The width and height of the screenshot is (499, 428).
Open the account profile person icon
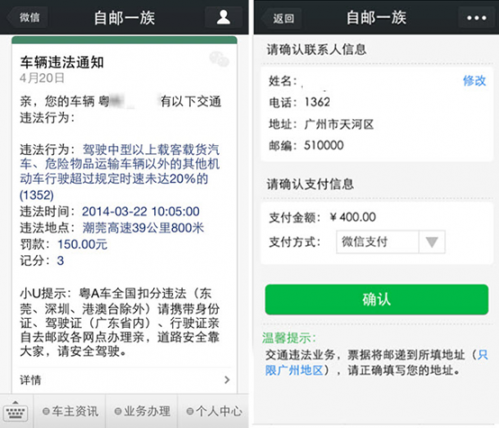click(223, 17)
